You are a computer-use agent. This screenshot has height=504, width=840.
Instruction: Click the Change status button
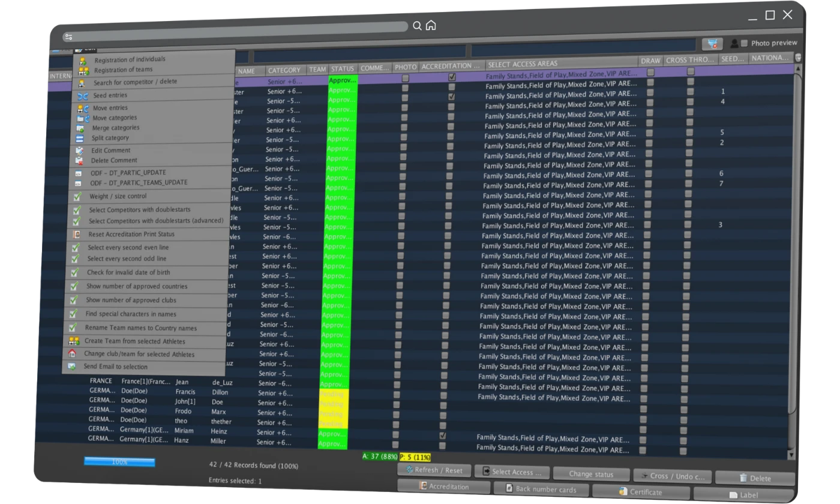click(x=591, y=474)
